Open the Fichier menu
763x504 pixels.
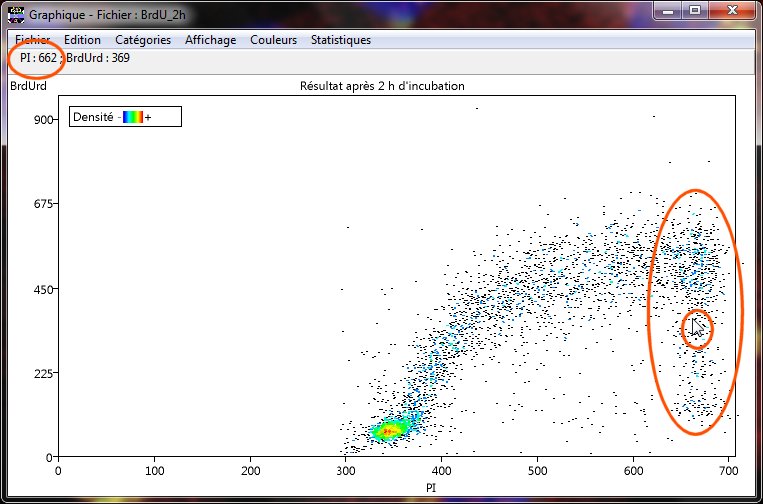click(33, 40)
